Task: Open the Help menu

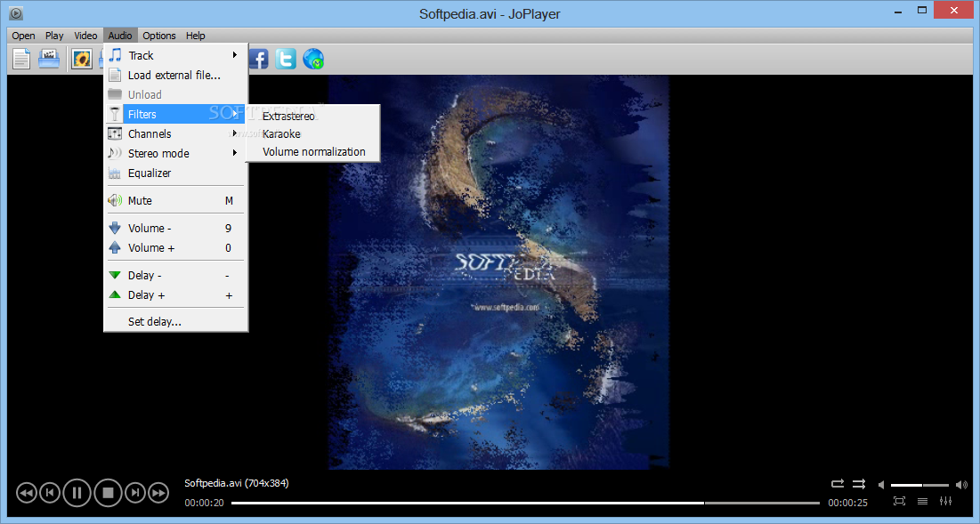Action: [x=196, y=36]
